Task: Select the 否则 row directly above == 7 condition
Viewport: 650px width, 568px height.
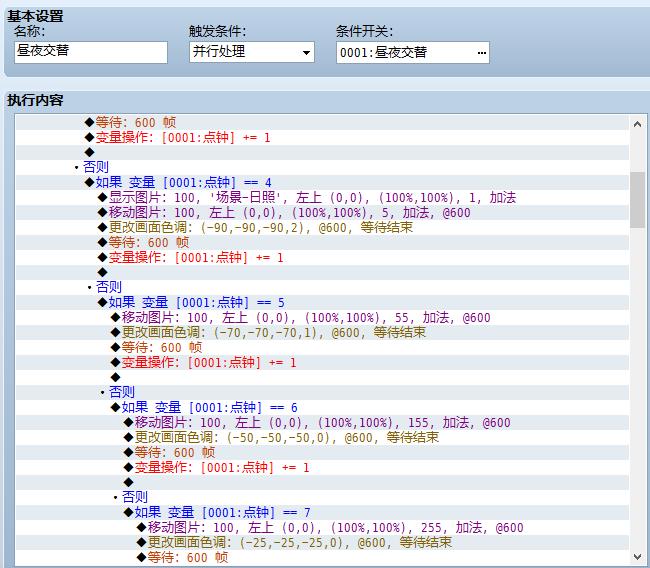Action: [322, 497]
